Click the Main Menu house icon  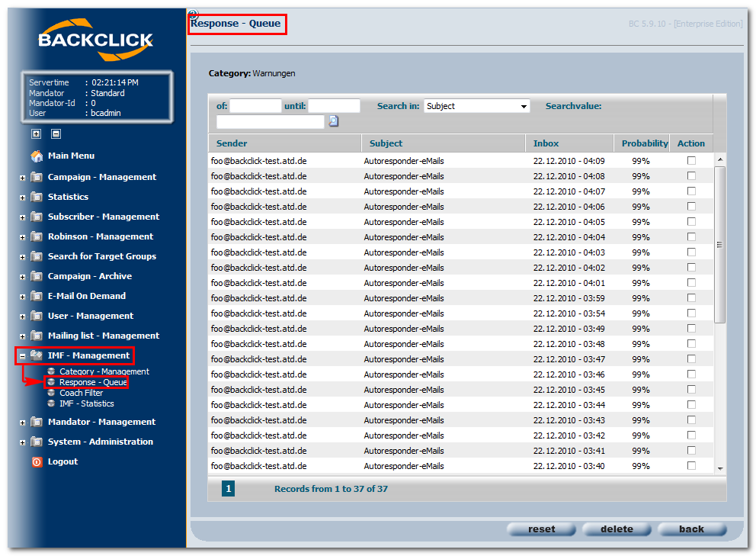(37, 156)
